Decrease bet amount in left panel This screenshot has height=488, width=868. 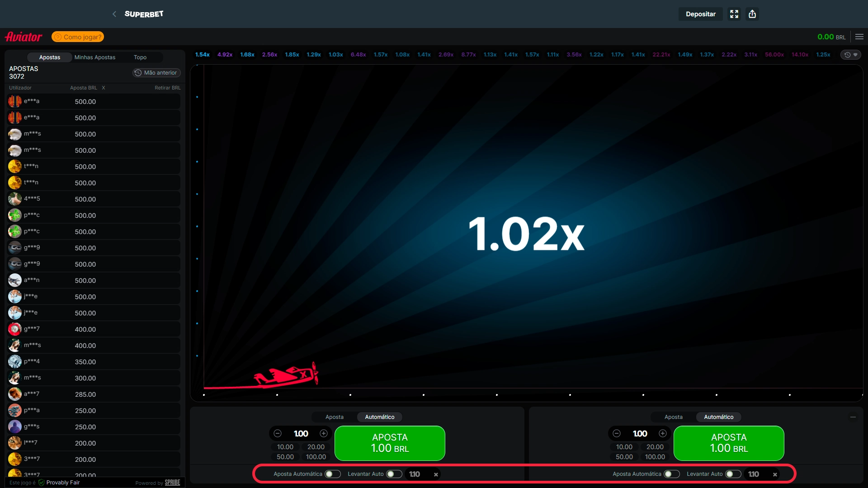(278, 433)
